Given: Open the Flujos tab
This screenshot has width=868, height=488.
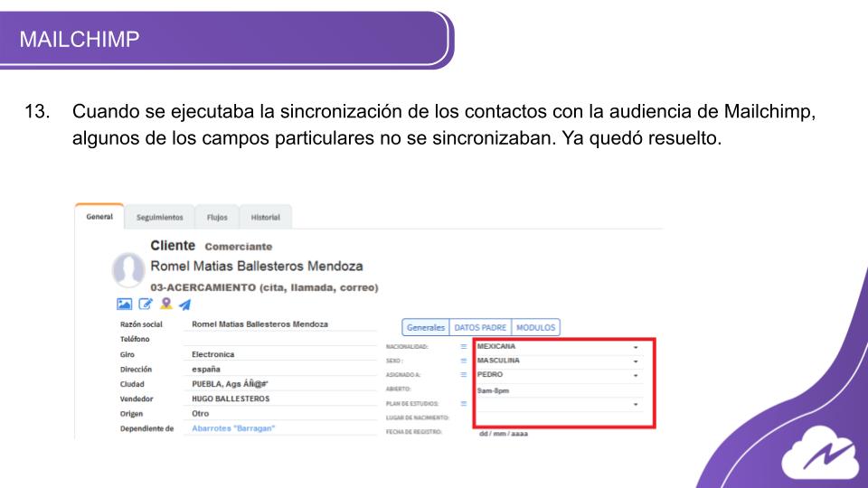Looking at the screenshot, I should [217, 218].
